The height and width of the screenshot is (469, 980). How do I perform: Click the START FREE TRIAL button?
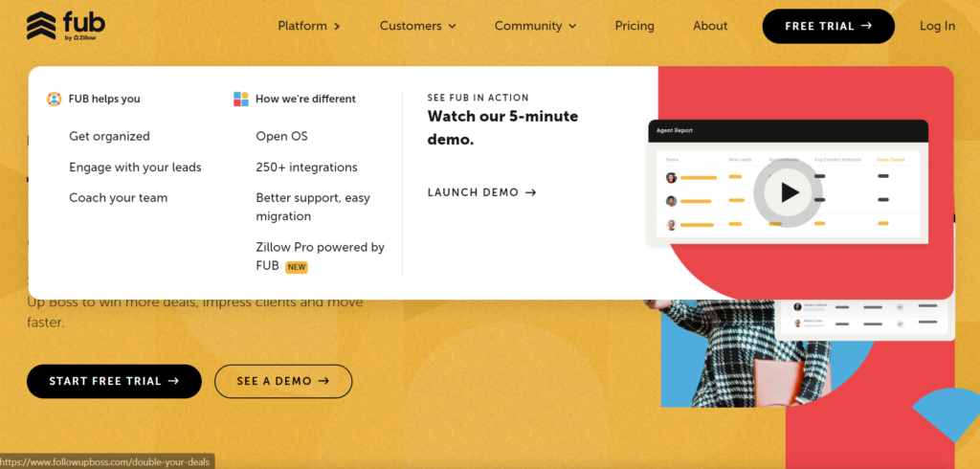point(114,381)
